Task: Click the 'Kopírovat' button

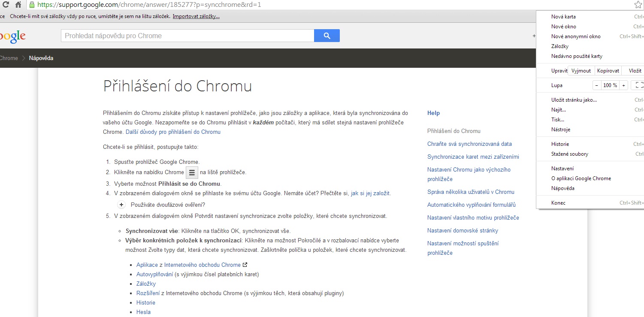Action: pos(608,71)
